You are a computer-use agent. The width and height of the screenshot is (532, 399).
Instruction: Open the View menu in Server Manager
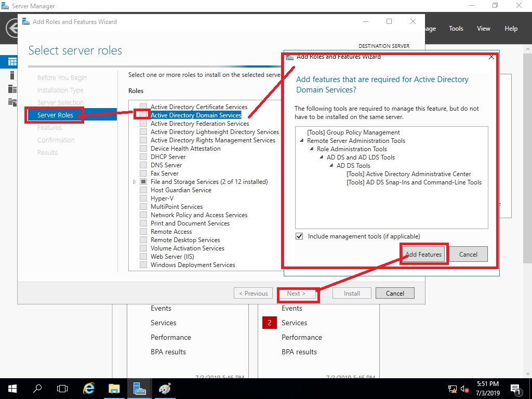pyautogui.click(x=484, y=29)
